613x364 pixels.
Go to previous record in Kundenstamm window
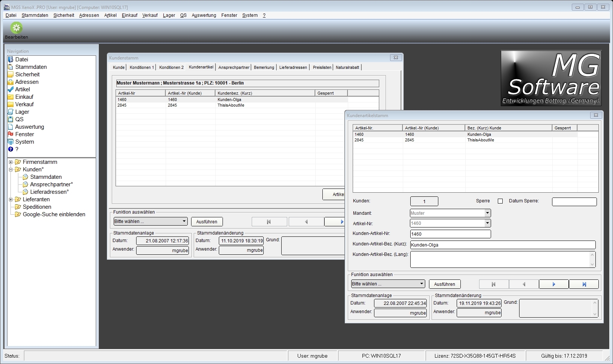(306, 222)
